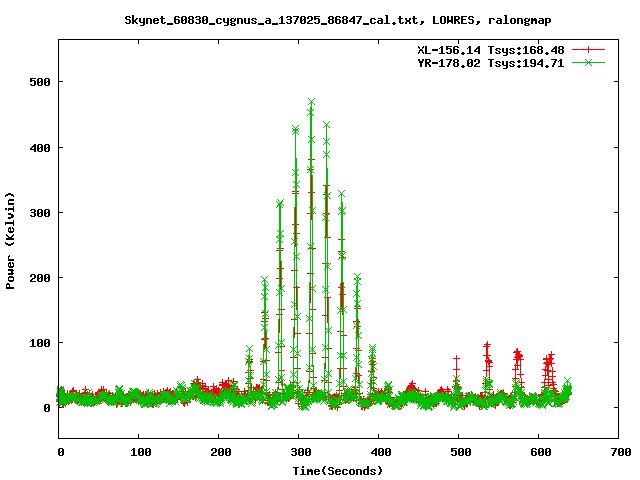
Task: Select the YR-178.02 Tsys:194.71 legend label
Action: tap(491, 63)
